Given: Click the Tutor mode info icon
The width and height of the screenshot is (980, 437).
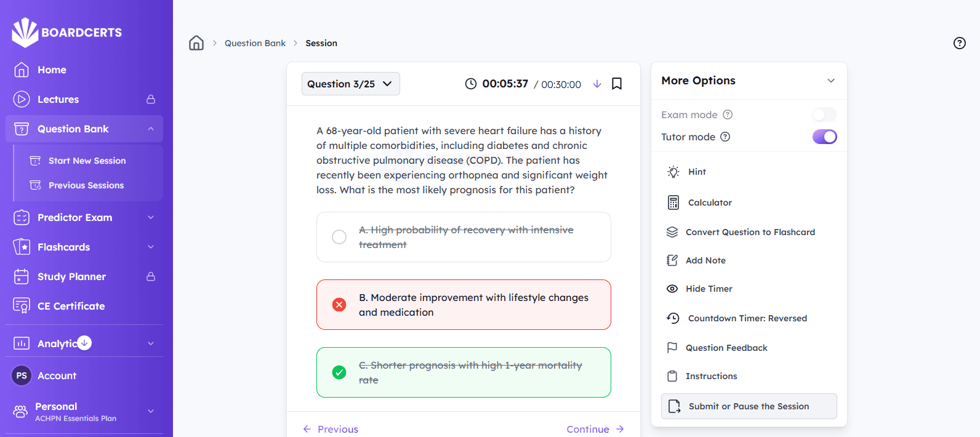Looking at the screenshot, I should point(725,137).
